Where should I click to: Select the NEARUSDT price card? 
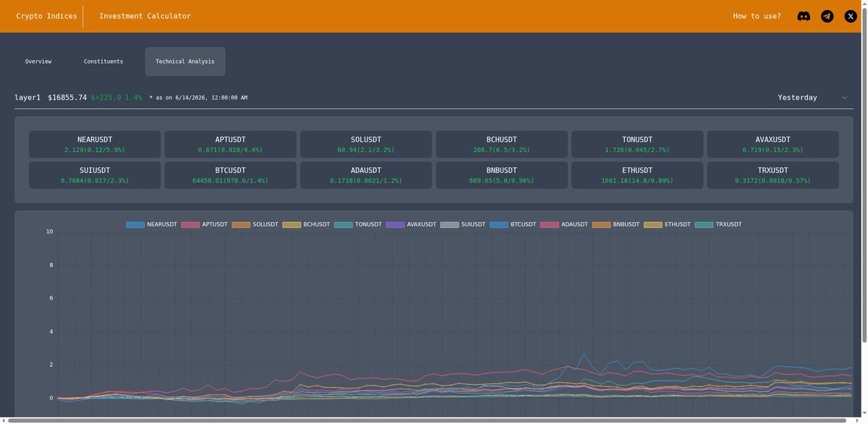pyautogui.click(x=95, y=144)
